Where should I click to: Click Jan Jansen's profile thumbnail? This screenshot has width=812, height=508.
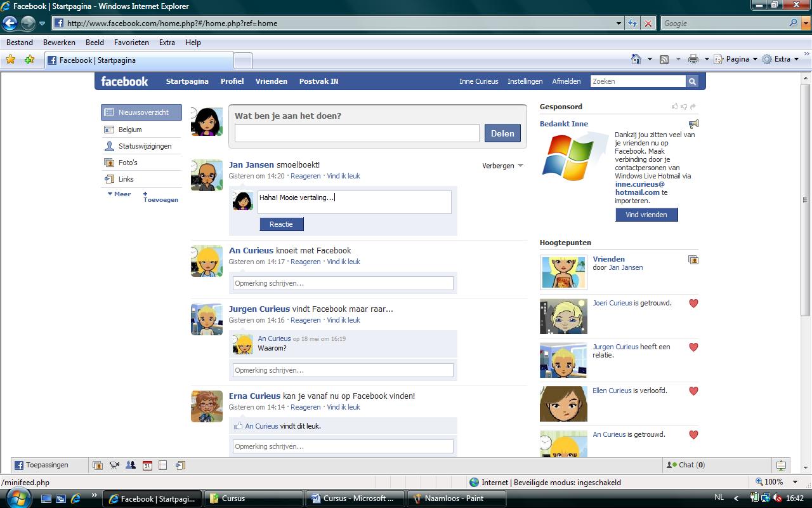pos(207,175)
